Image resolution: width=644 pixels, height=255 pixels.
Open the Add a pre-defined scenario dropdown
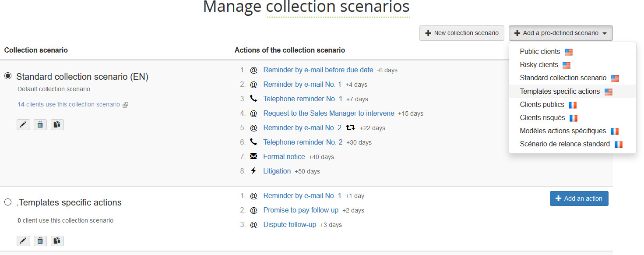pyautogui.click(x=560, y=33)
